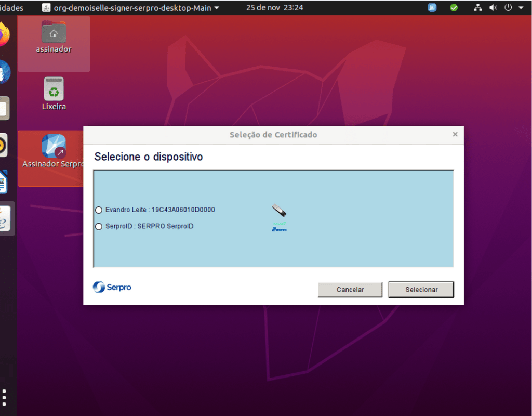Close the Seleção de Certificado dialog

click(455, 135)
